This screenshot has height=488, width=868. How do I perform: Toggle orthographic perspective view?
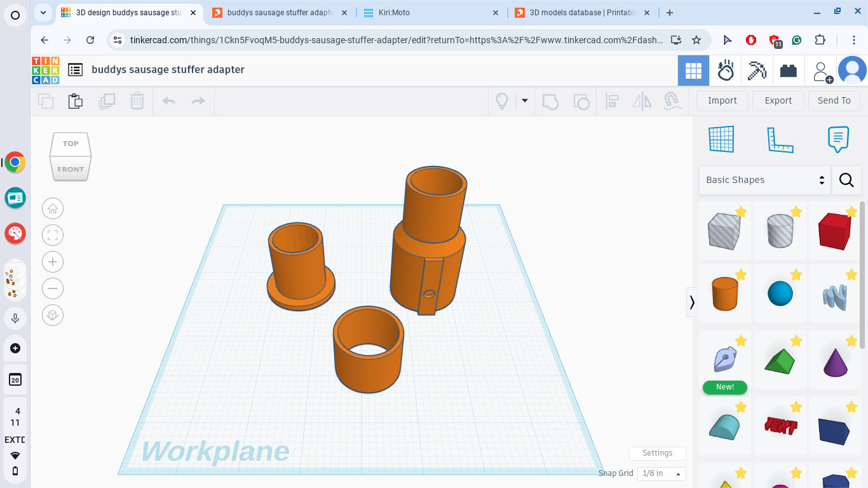click(53, 315)
